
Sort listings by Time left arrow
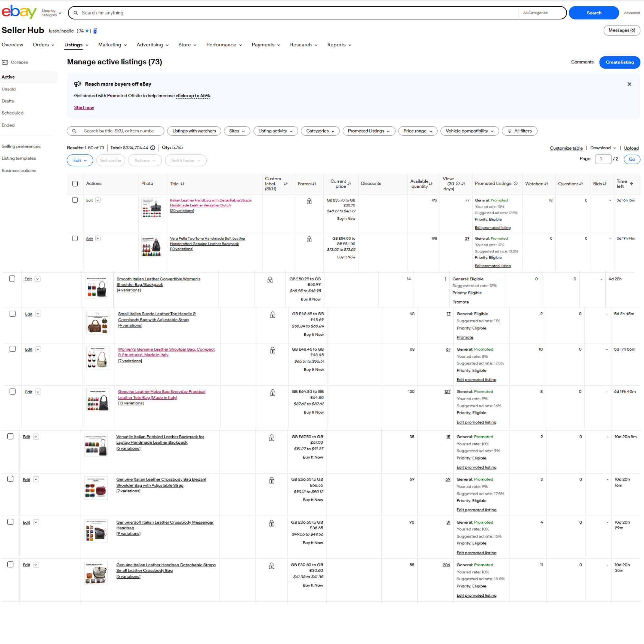pos(631,184)
